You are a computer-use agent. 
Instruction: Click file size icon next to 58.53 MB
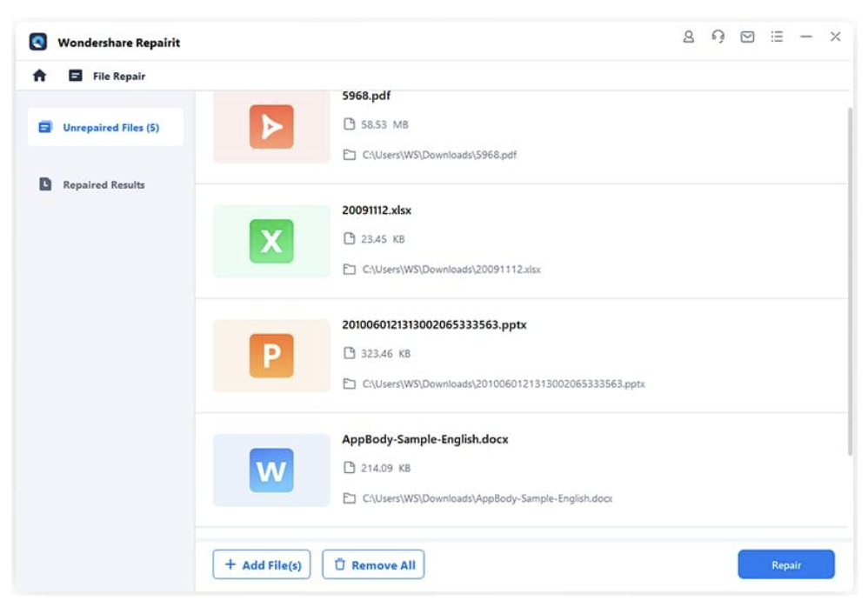[350, 124]
